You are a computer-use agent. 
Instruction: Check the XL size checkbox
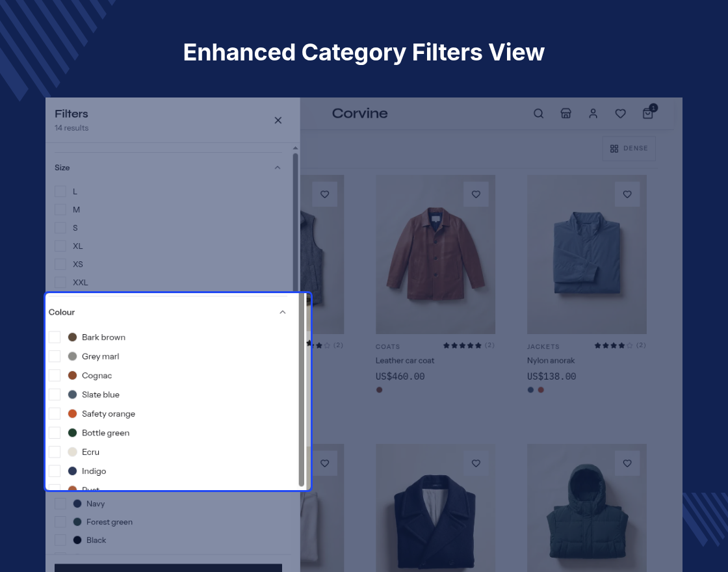(x=60, y=246)
